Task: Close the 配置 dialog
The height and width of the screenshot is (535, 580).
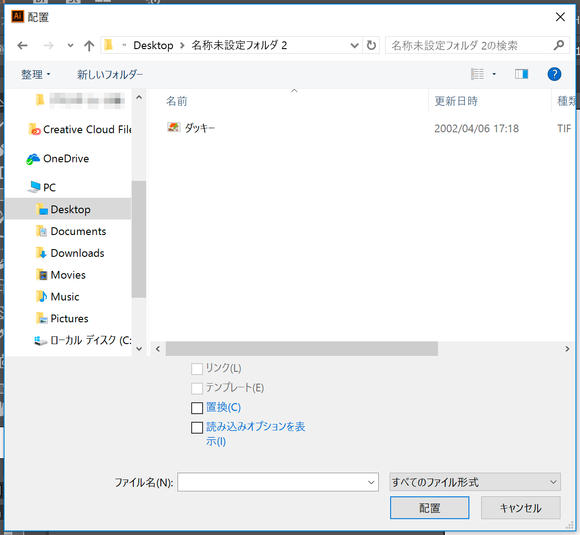Action: click(x=560, y=17)
